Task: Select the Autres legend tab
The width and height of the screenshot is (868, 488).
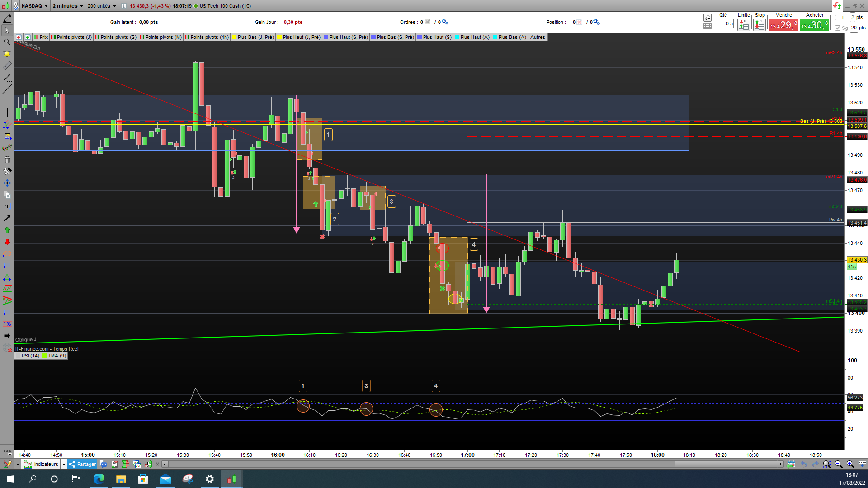Action: [x=538, y=37]
